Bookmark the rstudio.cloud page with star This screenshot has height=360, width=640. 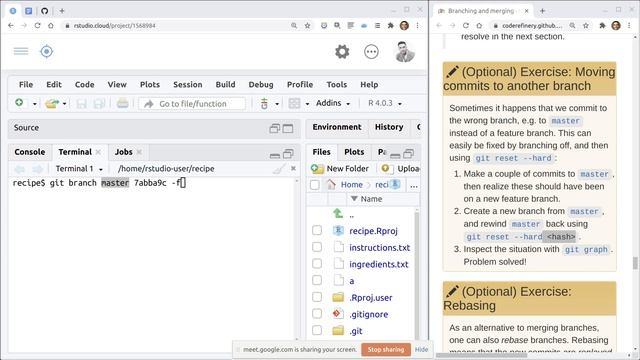coord(307,26)
